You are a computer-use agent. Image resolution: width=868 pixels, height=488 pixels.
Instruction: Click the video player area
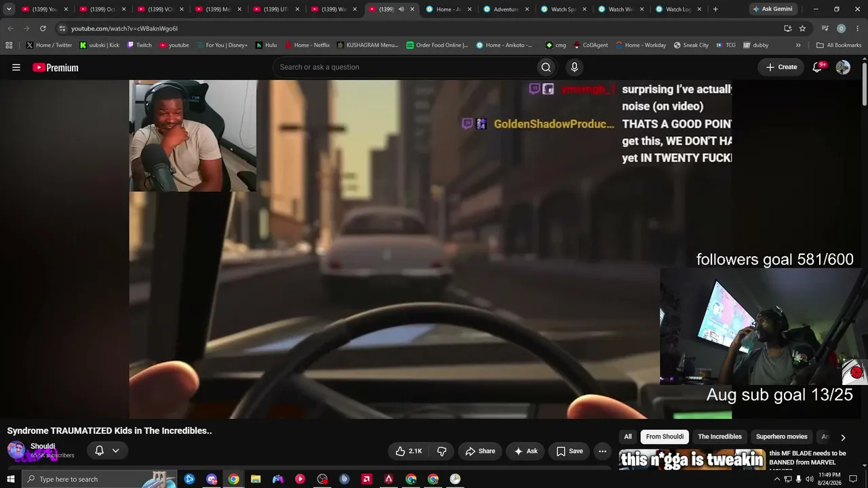(x=431, y=249)
